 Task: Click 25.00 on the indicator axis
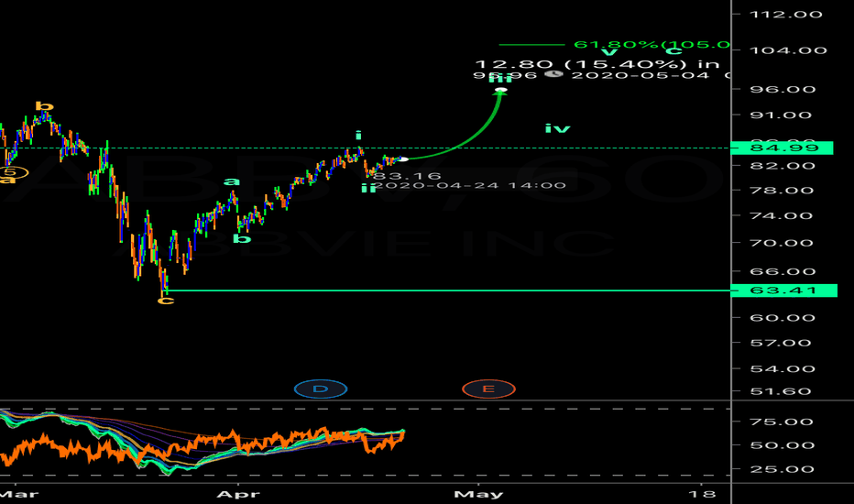[782, 469]
